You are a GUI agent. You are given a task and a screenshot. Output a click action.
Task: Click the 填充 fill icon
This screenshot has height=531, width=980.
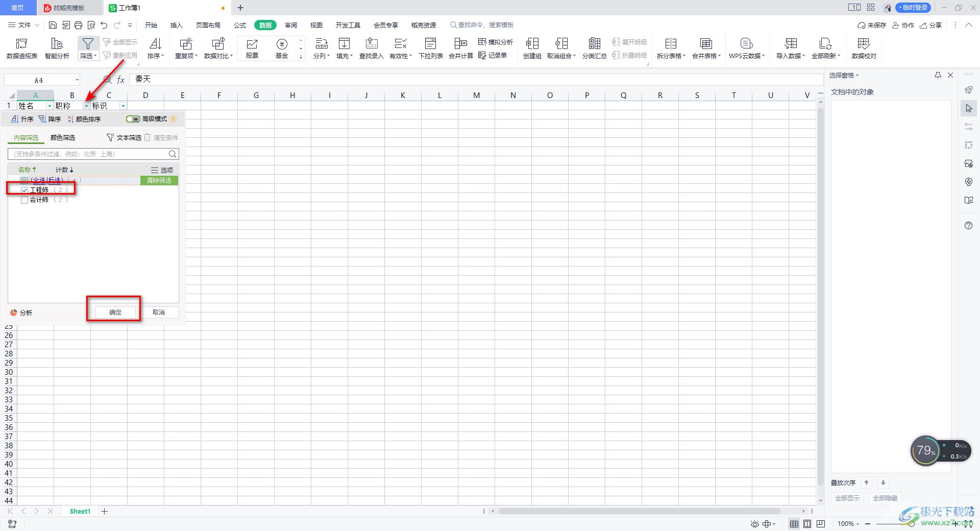pos(345,44)
